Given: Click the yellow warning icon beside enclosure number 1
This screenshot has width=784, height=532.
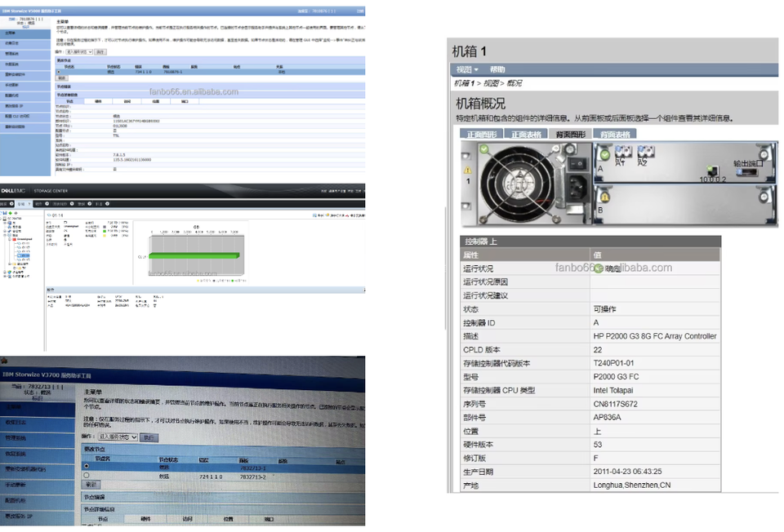Looking at the screenshot, I should [468, 170].
